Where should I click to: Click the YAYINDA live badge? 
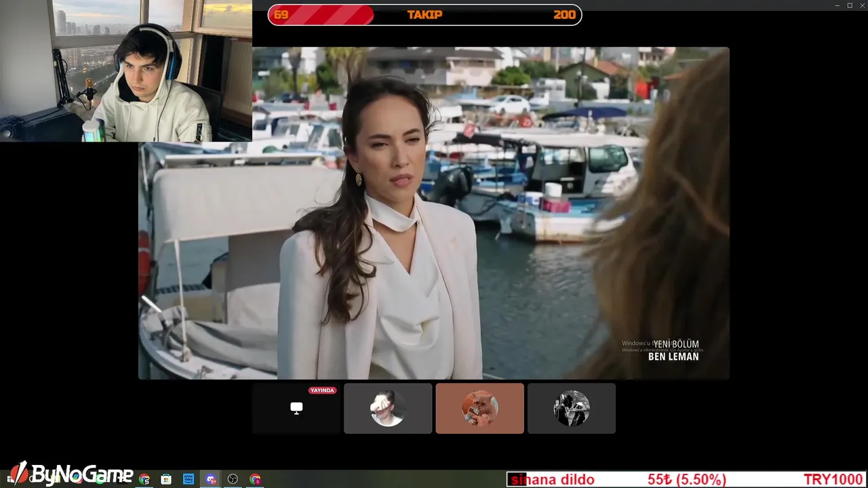tap(322, 390)
